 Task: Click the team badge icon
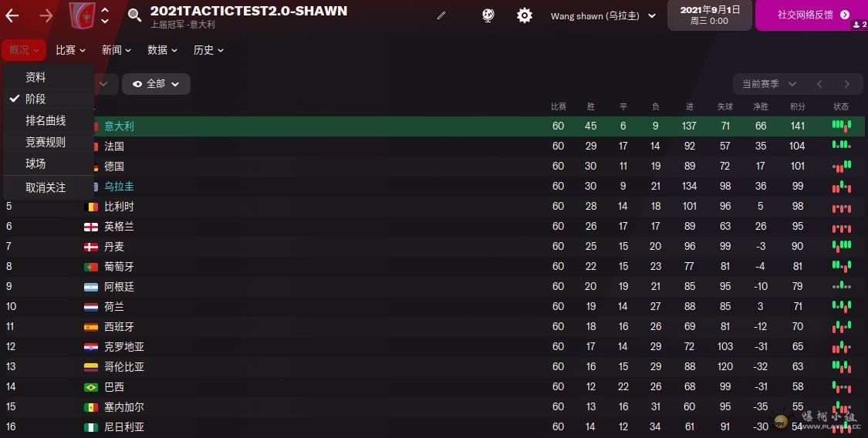pyautogui.click(x=80, y=15)
